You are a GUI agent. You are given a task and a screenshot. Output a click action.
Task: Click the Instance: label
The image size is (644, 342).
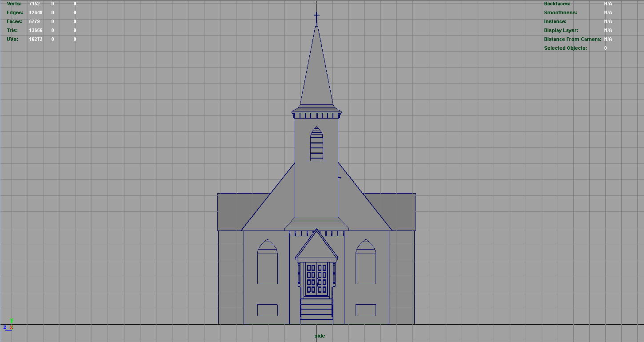pyautogui.click(x=555, y=21)
